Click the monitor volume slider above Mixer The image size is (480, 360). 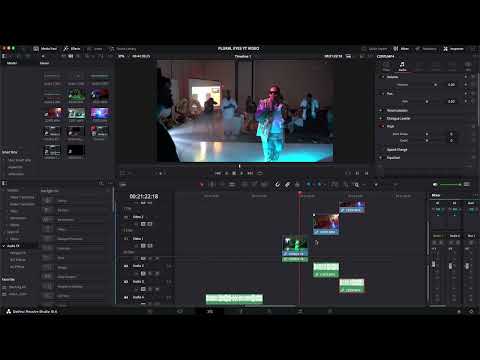450,184
